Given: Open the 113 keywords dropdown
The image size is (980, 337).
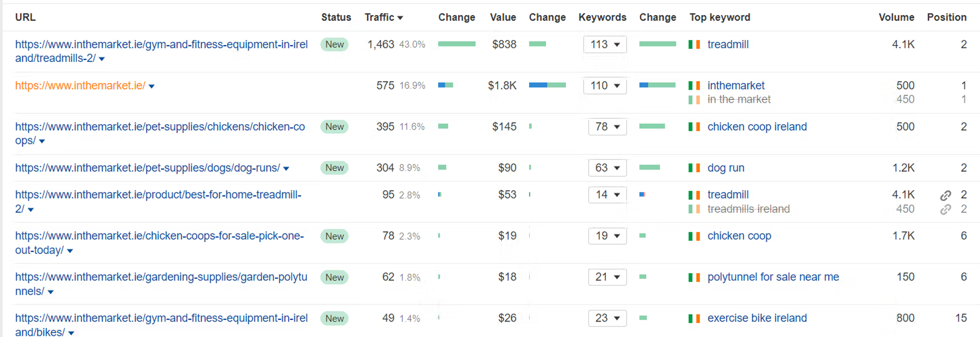Looking at the screenshot, I should click(x=605, y=44).
